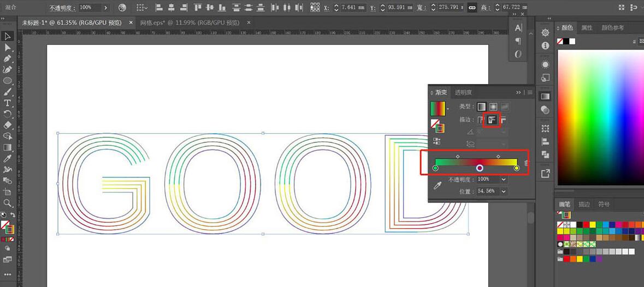
Task: Pick the Eyedropper tool in left toolbar
Action: [7, 158]
